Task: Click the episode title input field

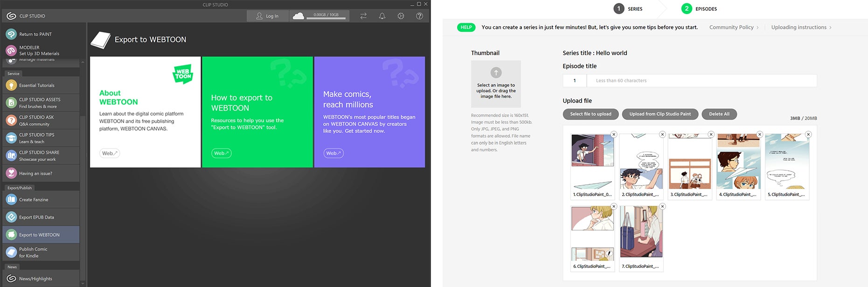Action: pos(702,81)
